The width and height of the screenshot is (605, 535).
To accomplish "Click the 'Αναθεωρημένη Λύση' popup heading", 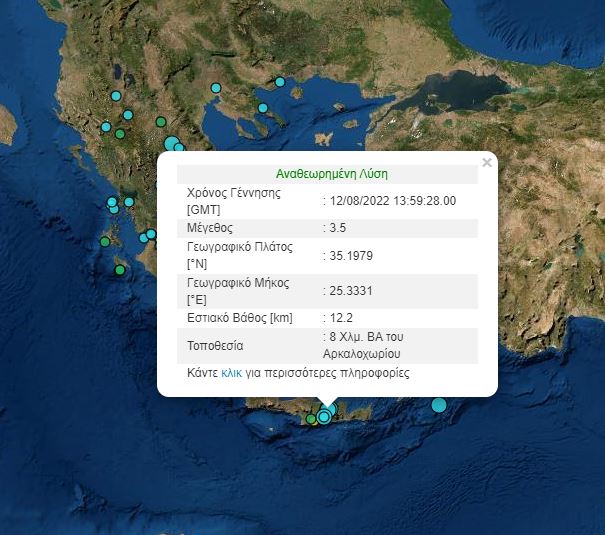I will 332,174.
